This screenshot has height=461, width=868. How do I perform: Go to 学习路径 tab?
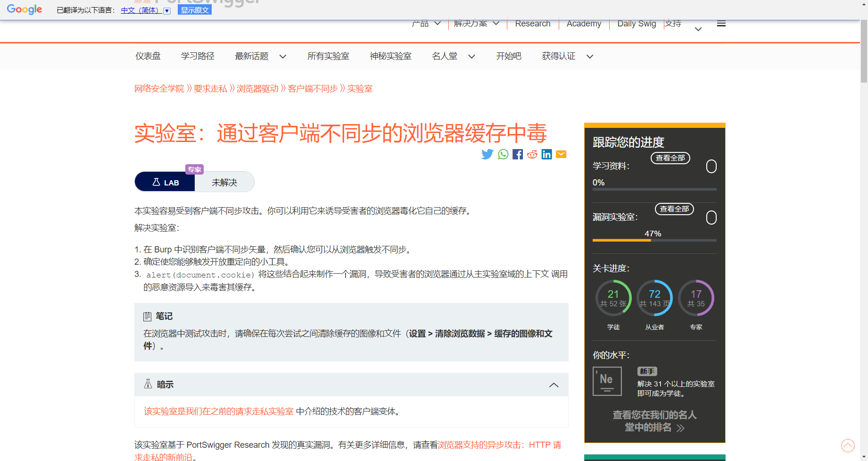(198, 56)
